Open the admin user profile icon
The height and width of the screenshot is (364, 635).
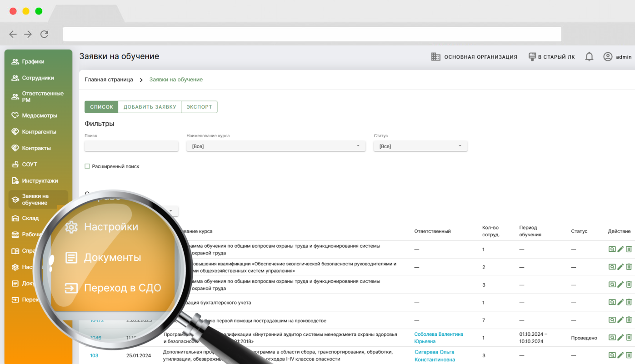tap(608, 57)
